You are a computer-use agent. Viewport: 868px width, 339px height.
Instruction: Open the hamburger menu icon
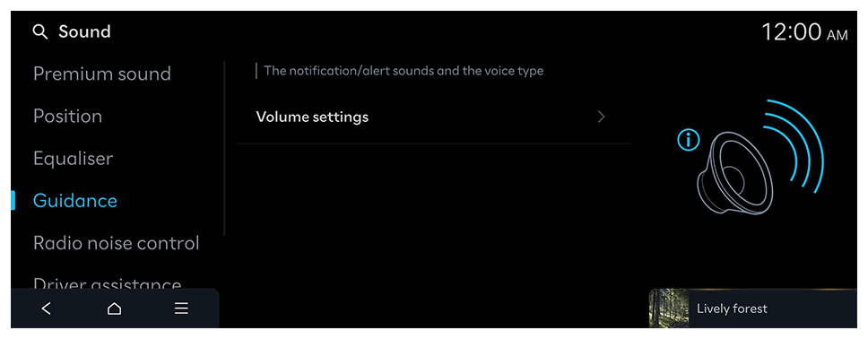click(x=181, y=309)
